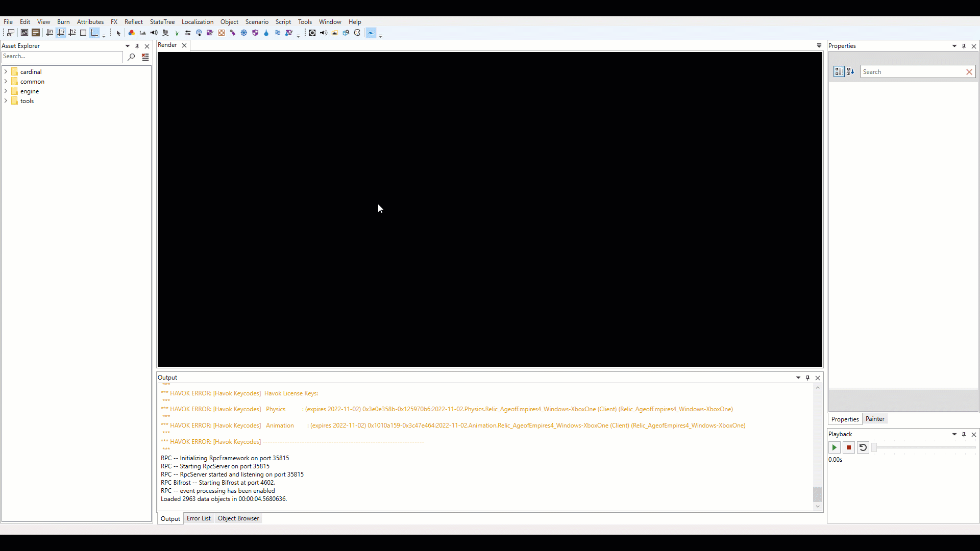Expand the tools folder
The width and height of the screenshot is (980, 551).
(x=6, y=101)
